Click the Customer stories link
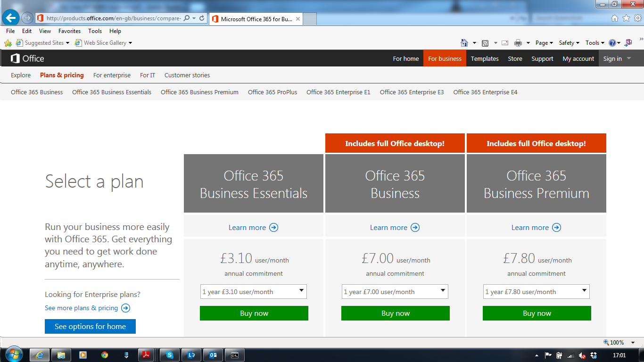This screenshot has height=362, width=644. (x=187, y=75)
